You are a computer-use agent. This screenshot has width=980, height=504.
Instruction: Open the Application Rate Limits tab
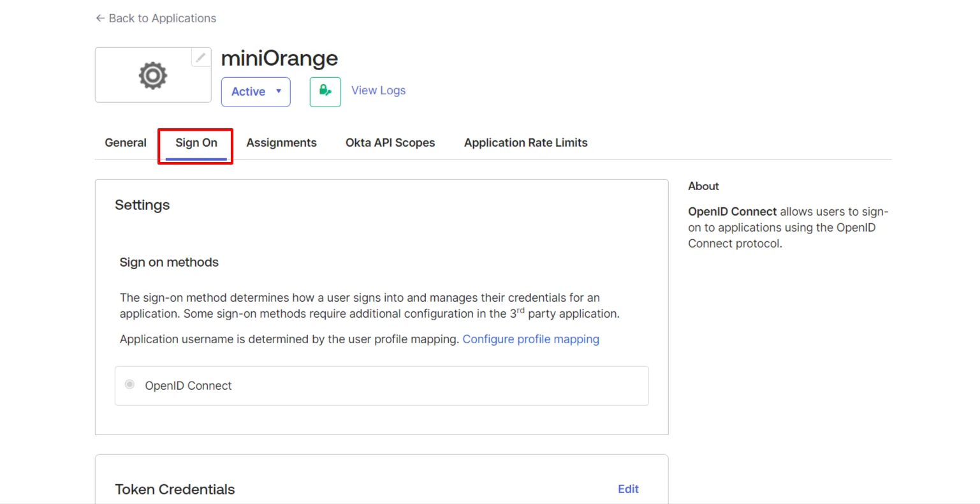pyautogui.click(x=525, y=142)
